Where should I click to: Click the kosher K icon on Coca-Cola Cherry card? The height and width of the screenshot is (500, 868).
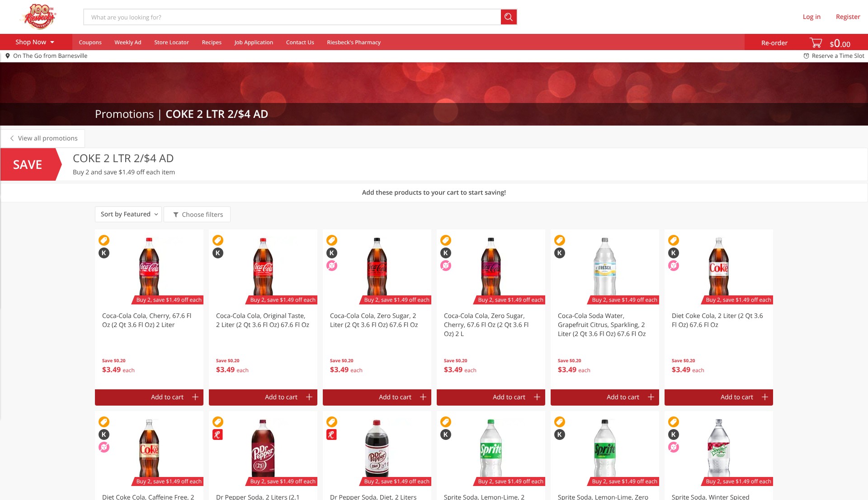tap(104, 253)
